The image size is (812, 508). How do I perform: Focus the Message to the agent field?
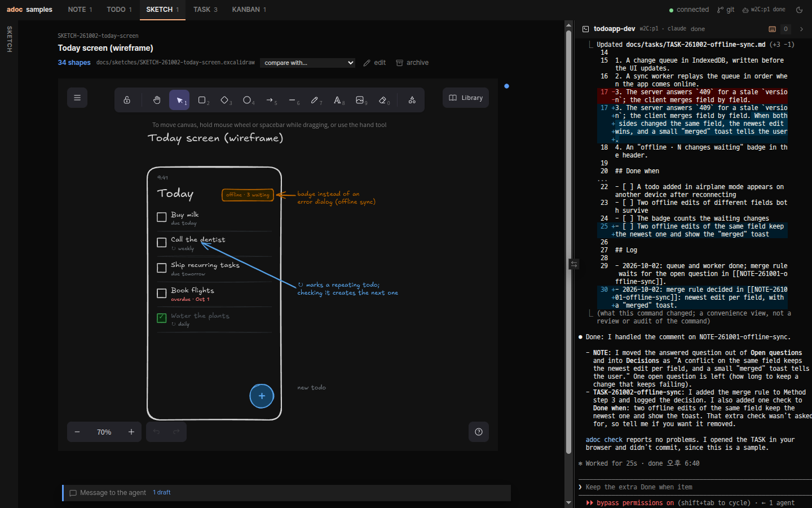287,493
